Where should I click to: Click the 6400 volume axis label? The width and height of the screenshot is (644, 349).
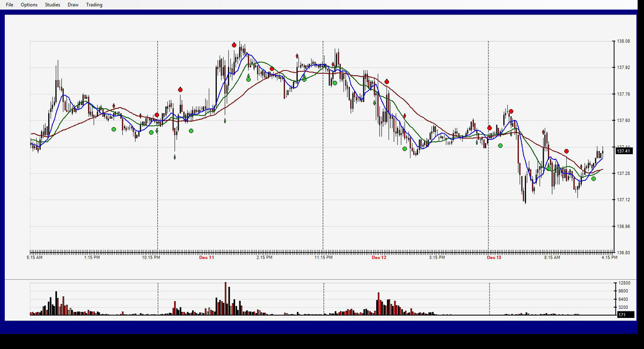pos(622,300)
